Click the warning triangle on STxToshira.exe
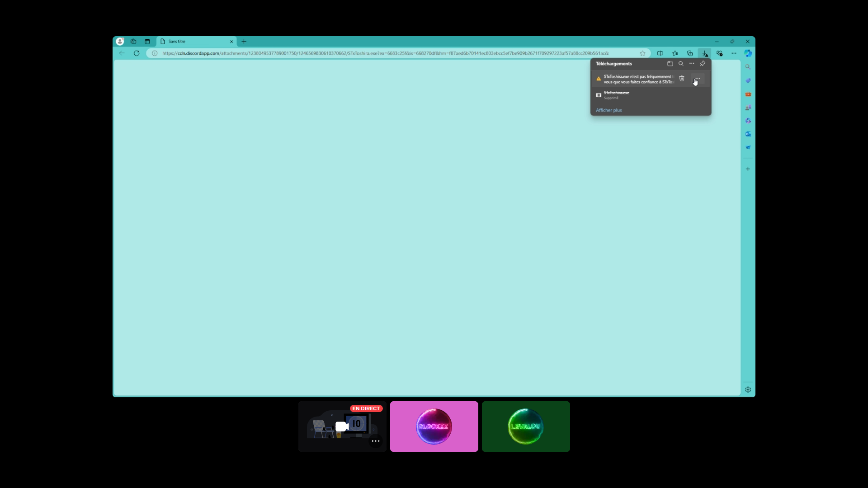 point(599,79)
